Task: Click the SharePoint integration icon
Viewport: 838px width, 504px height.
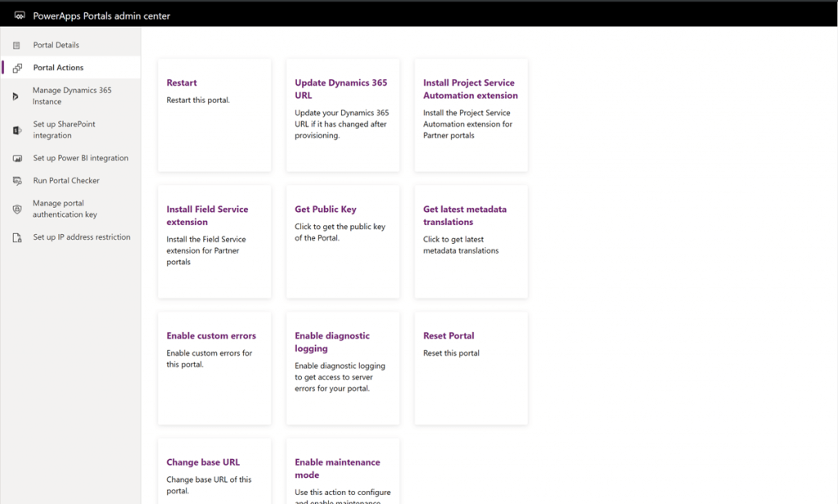Action: coord(16,130)
